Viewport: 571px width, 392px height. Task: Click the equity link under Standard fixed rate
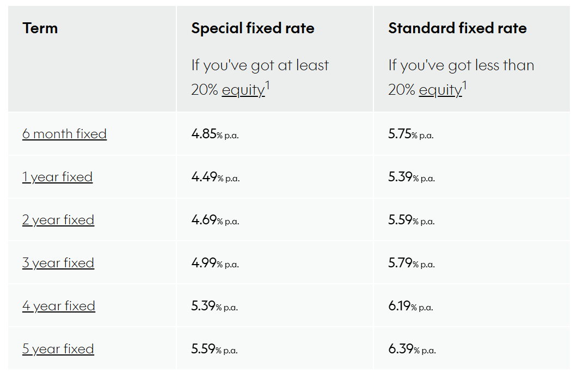(x=440, y=90)
